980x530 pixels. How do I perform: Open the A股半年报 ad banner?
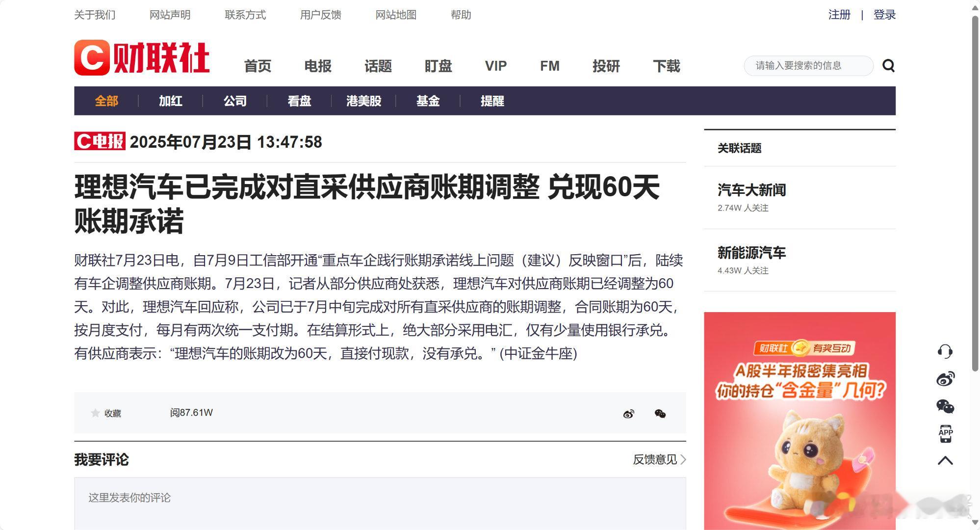click(x=799, y=421)
